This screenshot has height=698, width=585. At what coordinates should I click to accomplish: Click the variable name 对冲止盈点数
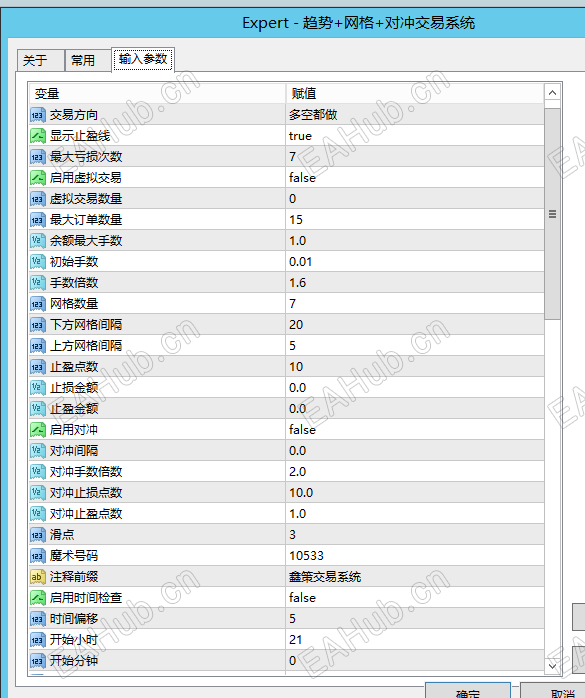tap(86, 514)
